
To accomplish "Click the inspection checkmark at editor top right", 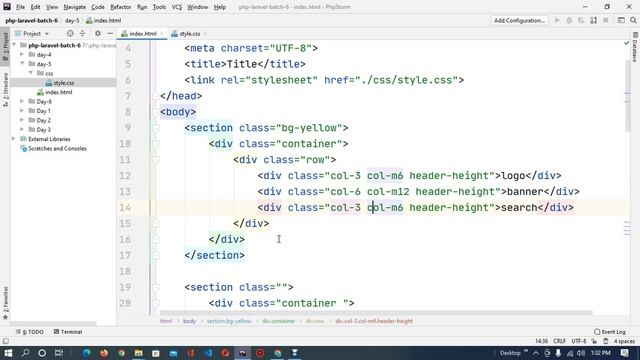I will pyautogui.click(x=627, y=43).
